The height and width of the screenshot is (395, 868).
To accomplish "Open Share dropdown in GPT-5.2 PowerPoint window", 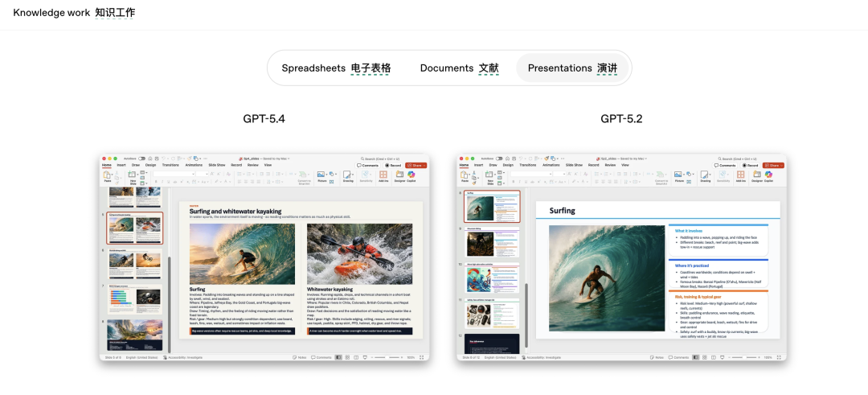I will [x=773, y=165].
